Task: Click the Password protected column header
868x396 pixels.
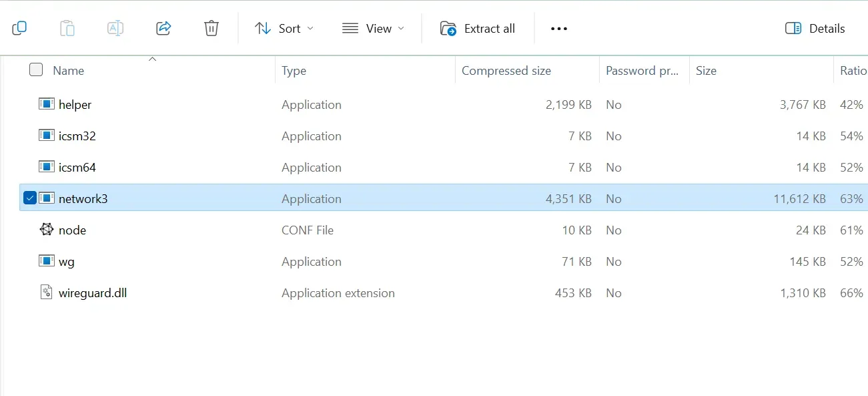Action: point(641,70)
